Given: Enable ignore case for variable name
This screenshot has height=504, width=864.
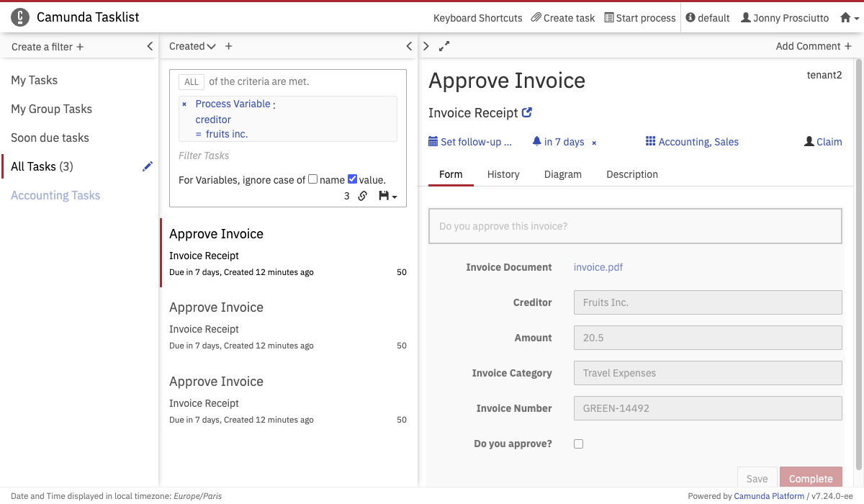Looking at the screenshot, I should pyautogui.click(x=312, y=179).
